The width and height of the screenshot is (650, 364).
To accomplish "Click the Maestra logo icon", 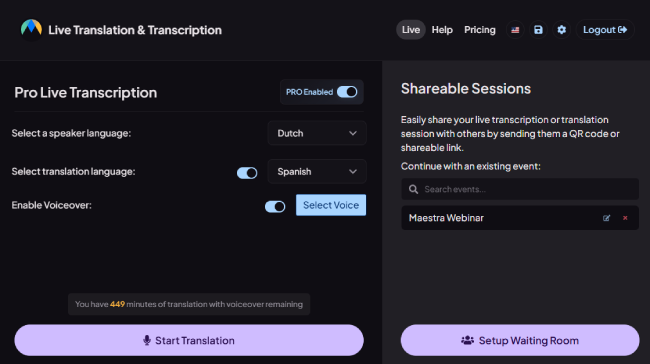I will point(32,29).
